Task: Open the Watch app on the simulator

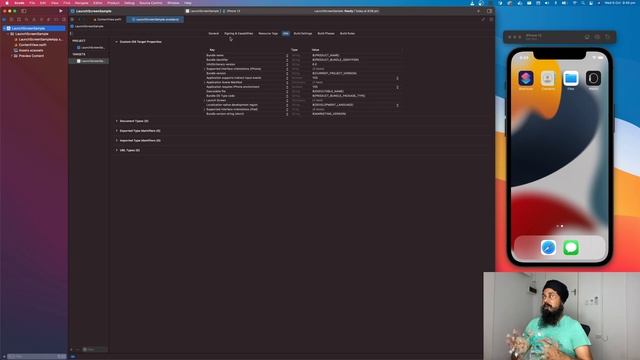Action: point(593,78)
